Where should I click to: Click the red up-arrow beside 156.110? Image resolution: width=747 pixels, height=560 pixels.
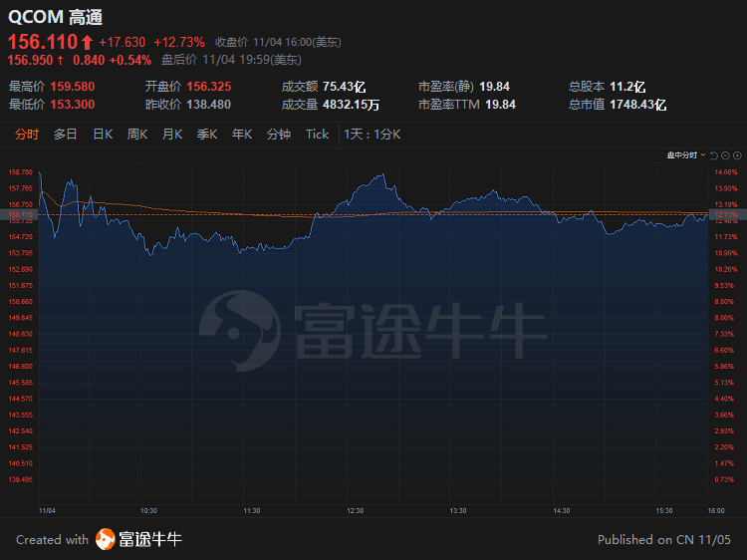pyautogui.click(x=87, y=43)
